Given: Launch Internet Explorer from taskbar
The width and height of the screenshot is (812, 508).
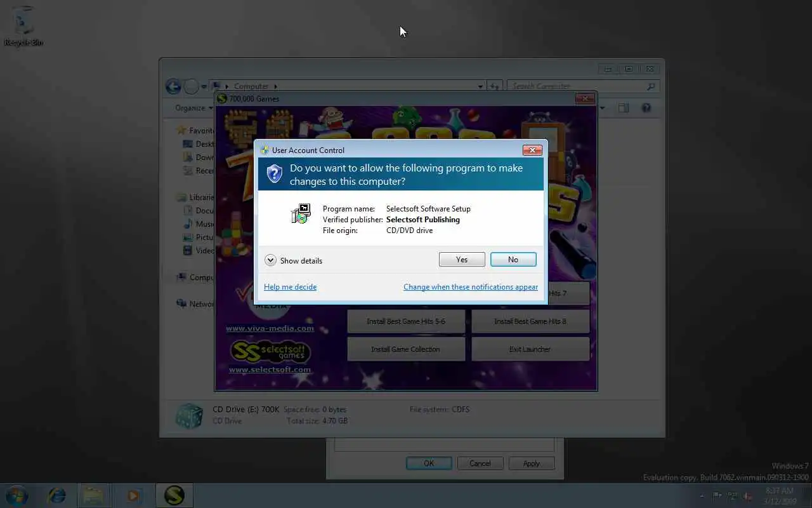Looking at the screenshot, I should click(x=57, y=495).
